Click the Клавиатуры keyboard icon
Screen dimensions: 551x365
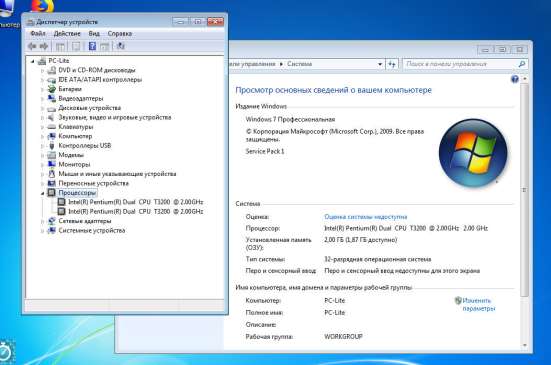[52, 127]
